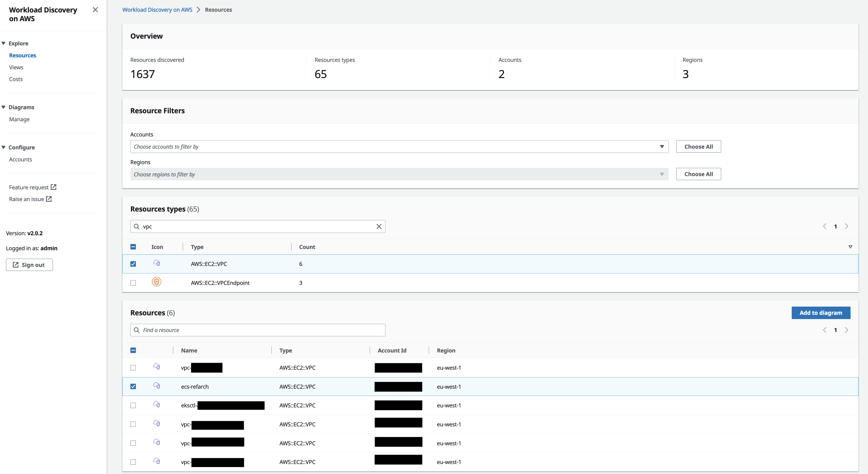
Task: Toggle the select-all checkbox in Resources table header
Action: point(133,351)
